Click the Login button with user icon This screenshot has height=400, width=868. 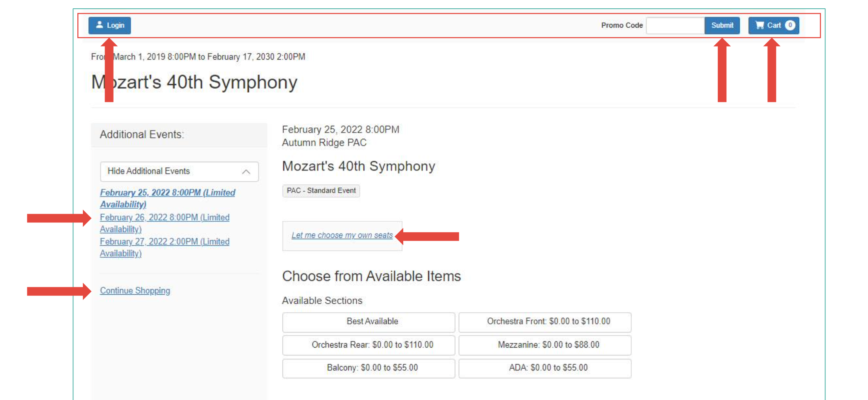(110, 25)
